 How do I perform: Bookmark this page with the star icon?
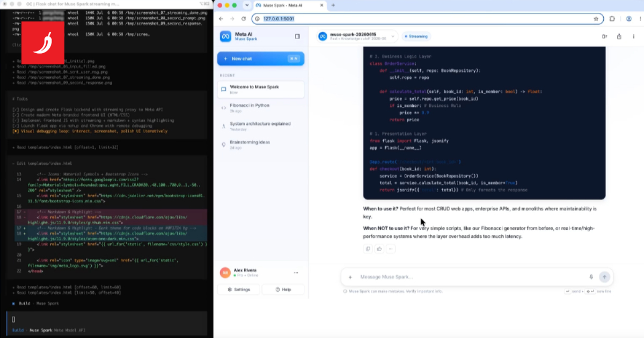click(x=596, y=18)
